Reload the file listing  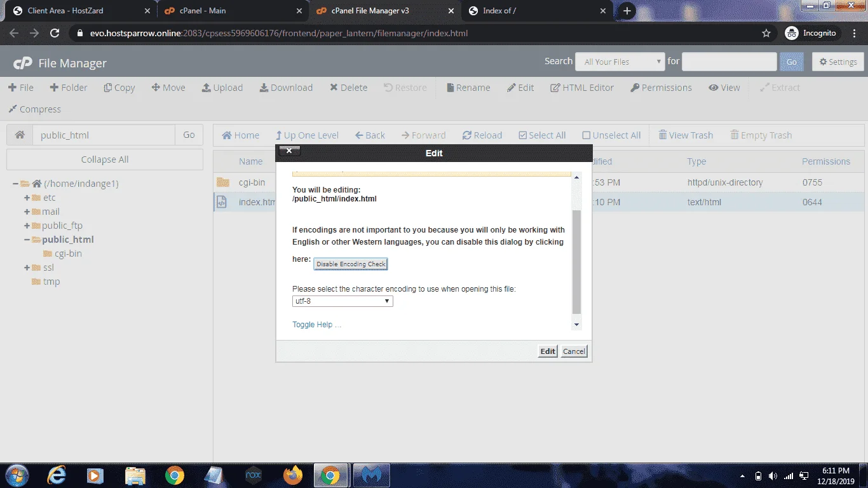click(x=482, y=135)
